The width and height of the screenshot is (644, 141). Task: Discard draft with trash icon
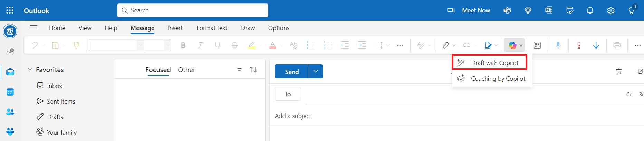pyautogui.click(x=619, y=71)
